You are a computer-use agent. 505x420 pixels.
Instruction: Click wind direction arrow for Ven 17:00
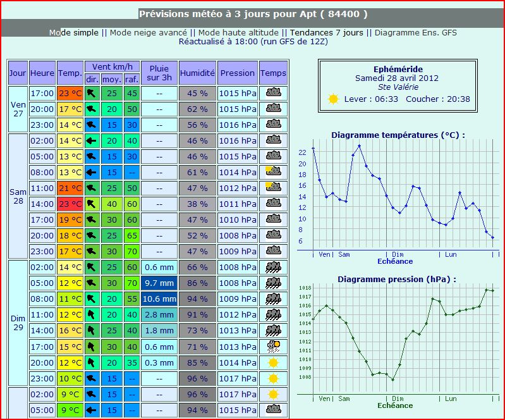tap(92, 93)
